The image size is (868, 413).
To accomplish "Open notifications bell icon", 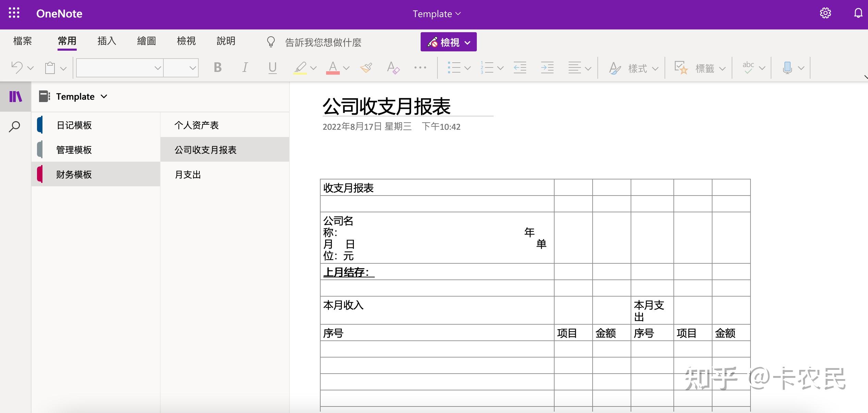I will tap(858, 13).
